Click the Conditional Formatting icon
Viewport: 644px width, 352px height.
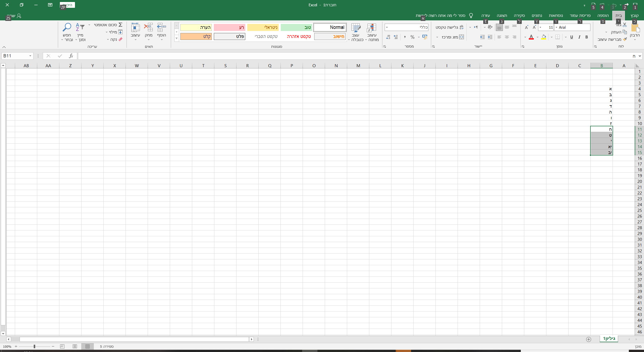point(372,28)
